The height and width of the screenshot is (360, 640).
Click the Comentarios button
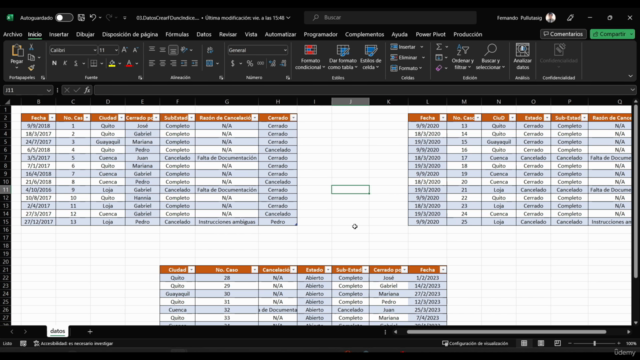point(563,34)
